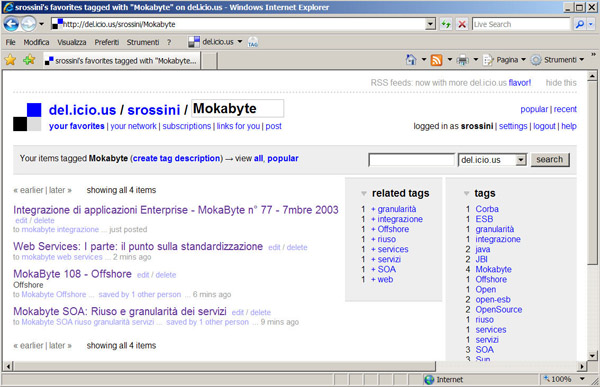Click 'create tag description' link
600x387 pixels.
point(176,158)
